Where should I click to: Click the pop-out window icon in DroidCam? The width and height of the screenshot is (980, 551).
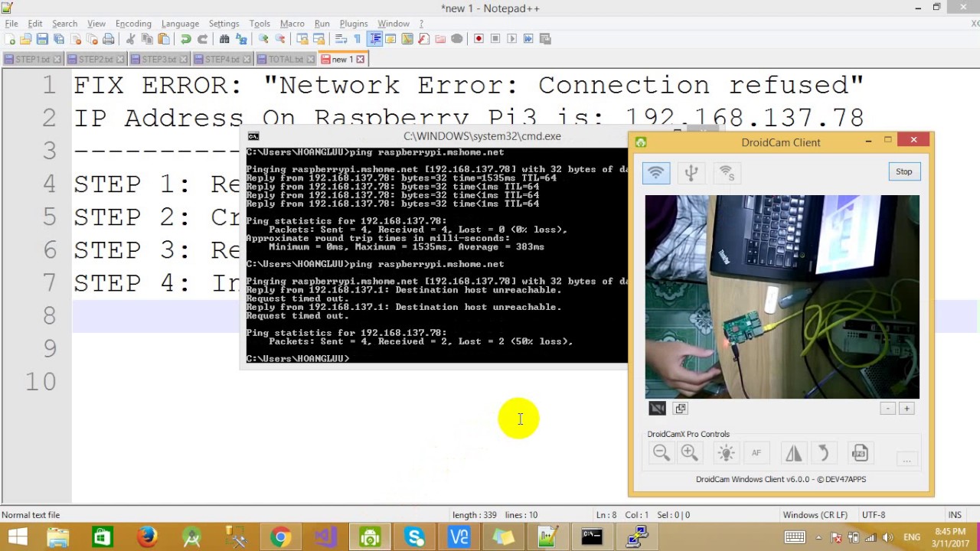tap(681, 408)
